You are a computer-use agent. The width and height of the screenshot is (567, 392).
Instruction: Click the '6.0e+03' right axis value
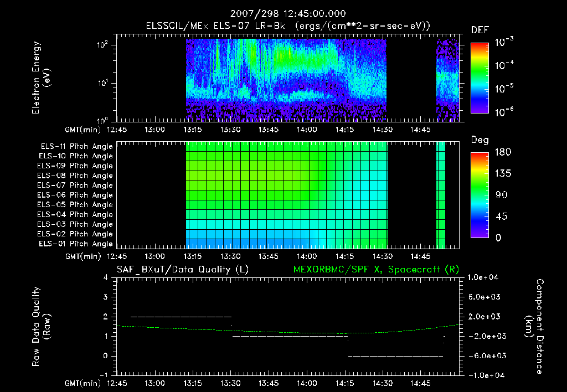pos(484,297)
